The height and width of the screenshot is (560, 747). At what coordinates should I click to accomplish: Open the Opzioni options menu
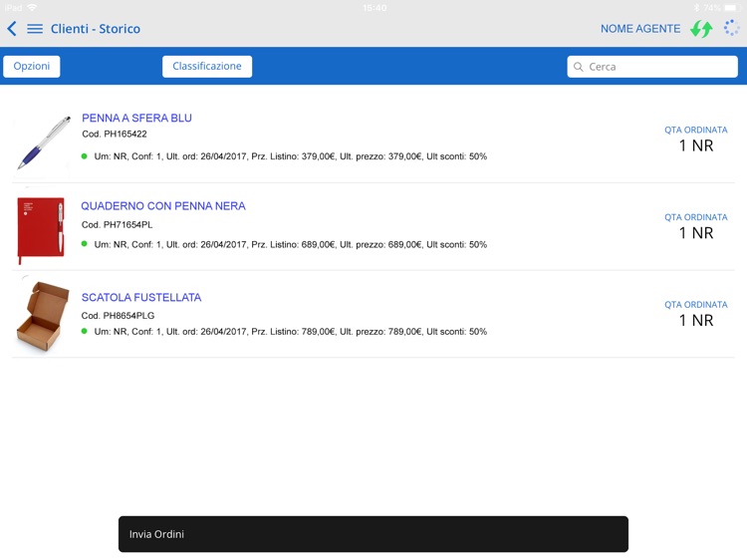(32, 66)
